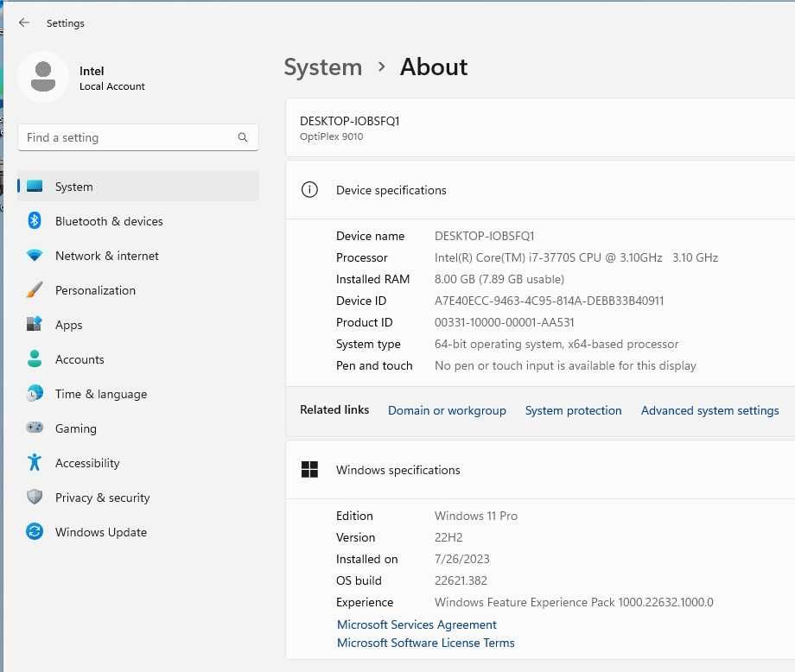This screenshot has width=795, height=672.
Task: Click the user profile avatar picture
Action: 43,77
